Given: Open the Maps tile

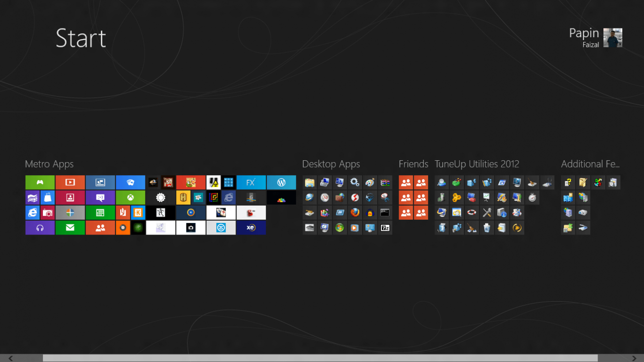Looking at the screenshot, I should click(32, 197).
